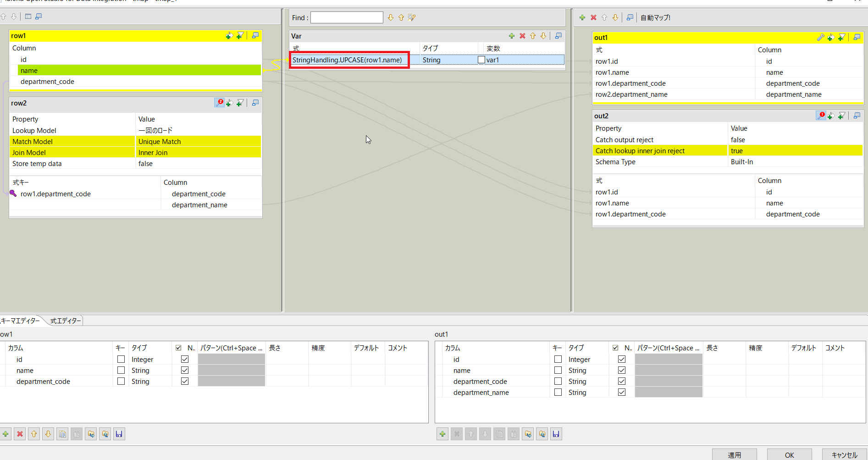Add a new output table with plus icon

coord(582,17)
